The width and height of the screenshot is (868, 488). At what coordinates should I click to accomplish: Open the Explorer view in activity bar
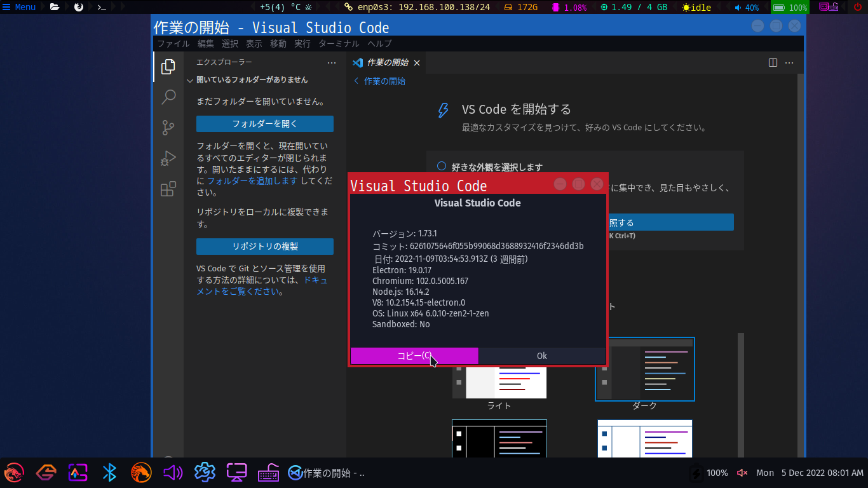168,67
